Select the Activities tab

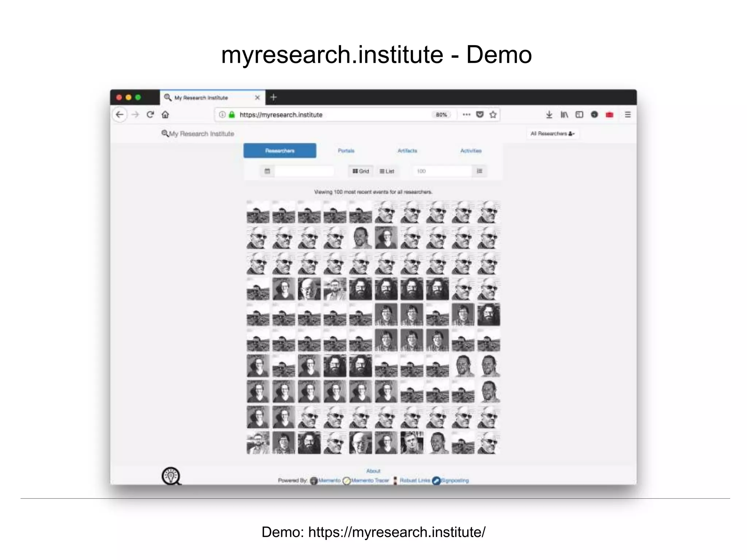pos(471,151)
